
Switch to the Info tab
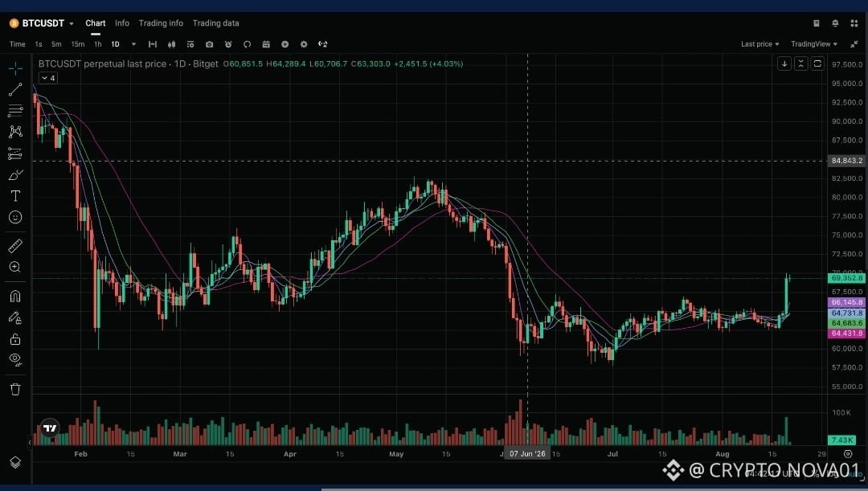click(122, 23)
